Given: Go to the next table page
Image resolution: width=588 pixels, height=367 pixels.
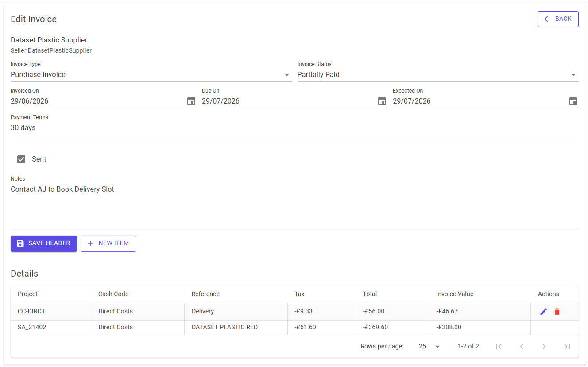Looking at the screenshot, I should (x=544, y=347).
